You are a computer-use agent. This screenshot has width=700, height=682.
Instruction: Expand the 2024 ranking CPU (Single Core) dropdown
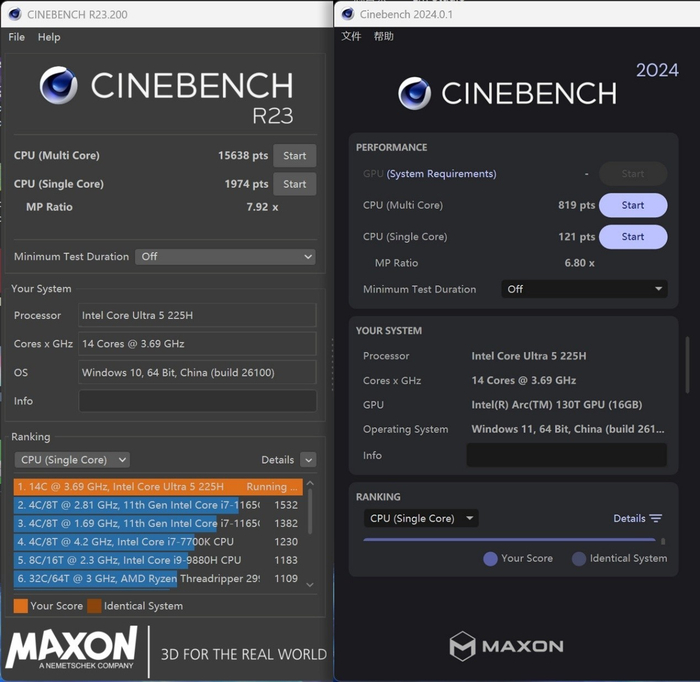pos(420,519)
